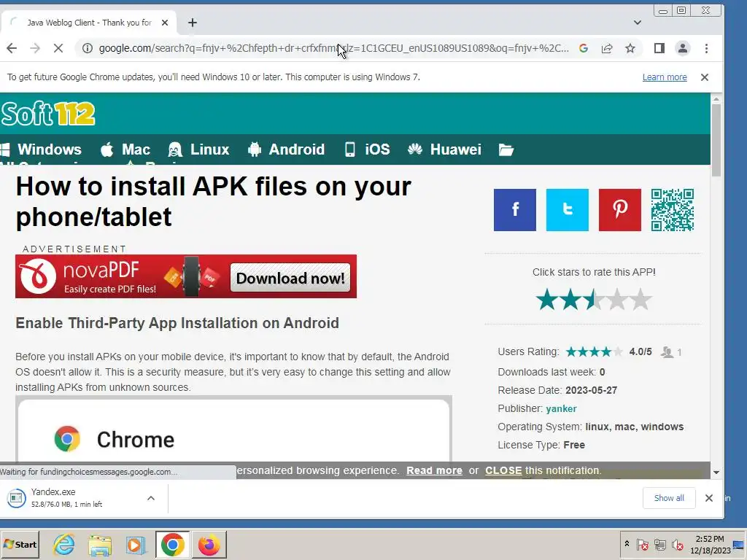Share on Facebook
This screenshot has height=560, width=747.
click(x=515, y=210)
